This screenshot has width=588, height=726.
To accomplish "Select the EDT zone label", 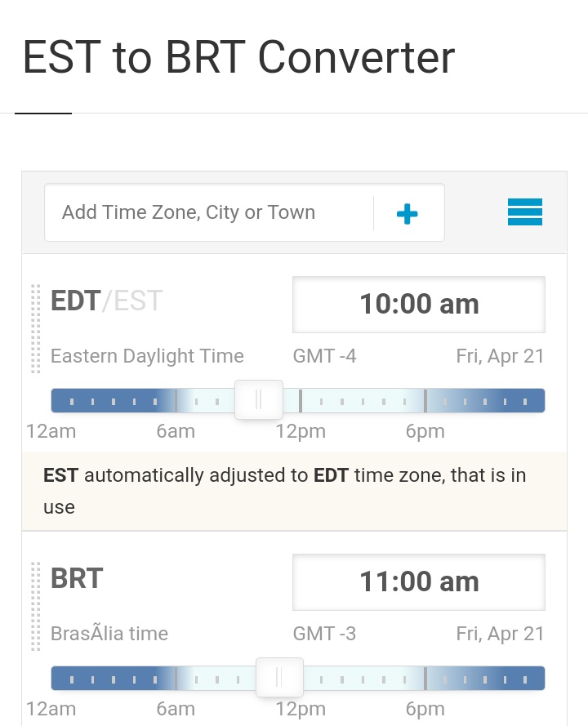I will pyautogui.click(x=75, y=301).
